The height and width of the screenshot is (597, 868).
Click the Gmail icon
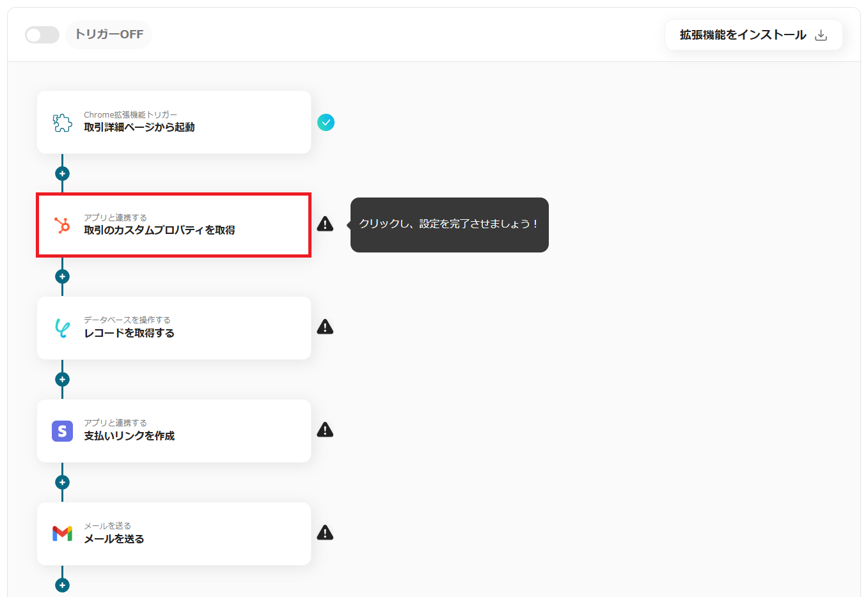click(62, 533)
